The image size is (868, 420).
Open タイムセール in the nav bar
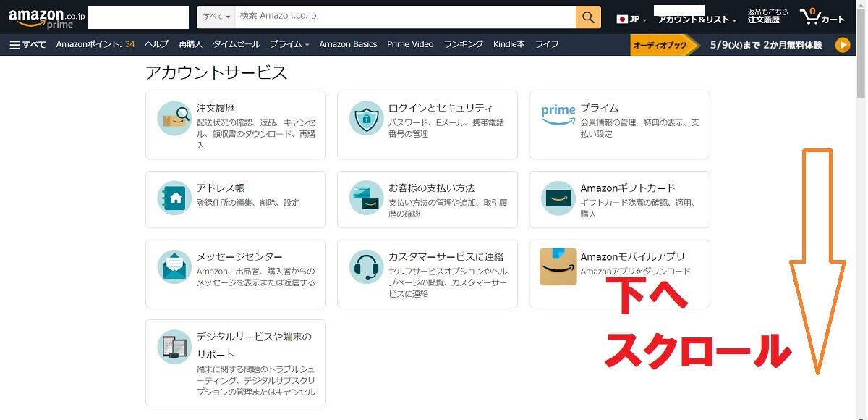click(237, 44)
